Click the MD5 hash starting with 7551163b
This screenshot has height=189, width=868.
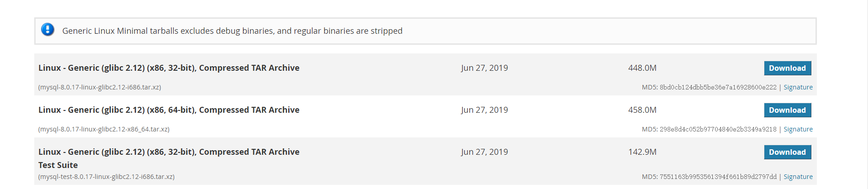[x=718, y=177]
